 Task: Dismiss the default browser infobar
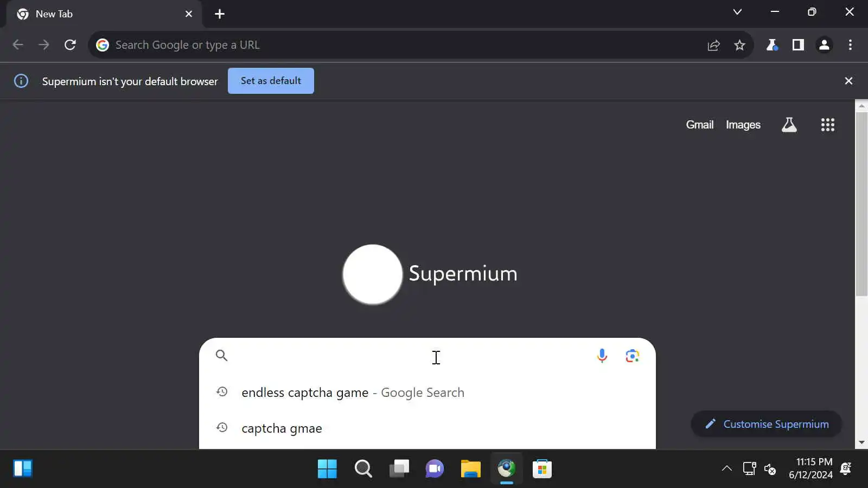tap(848, 81)
